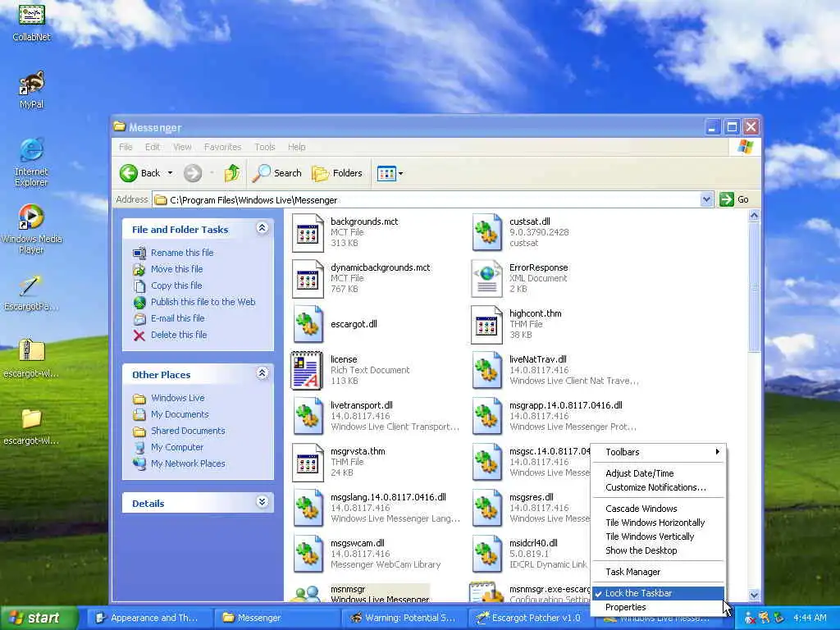
Task: Open the Views dropdown arrow
Action: [x=400, y=173]
